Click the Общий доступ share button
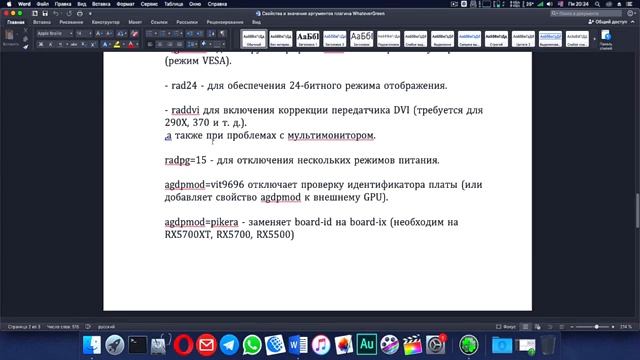The height and width of the screenshot is (360, 640). coord(607,22)
